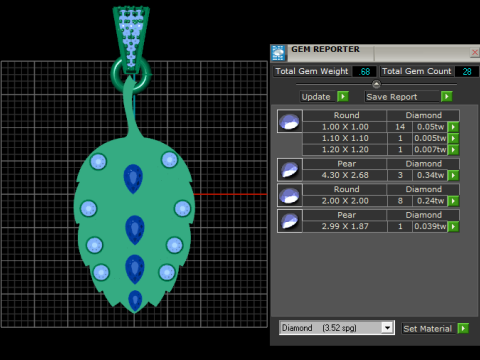Click the 0.34tw weight cell
The width and height of the screenshot is (480, 360).
[x=430, y=175]
